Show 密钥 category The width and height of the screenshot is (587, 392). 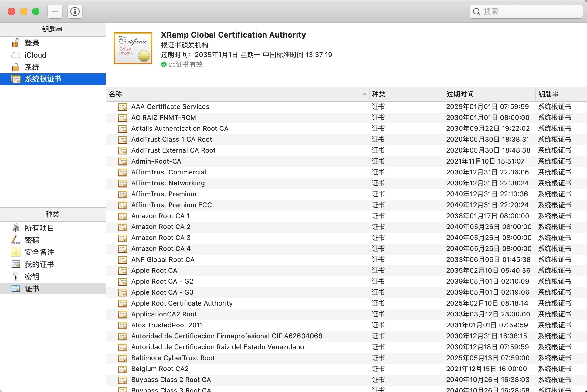[x=32, y=276]
